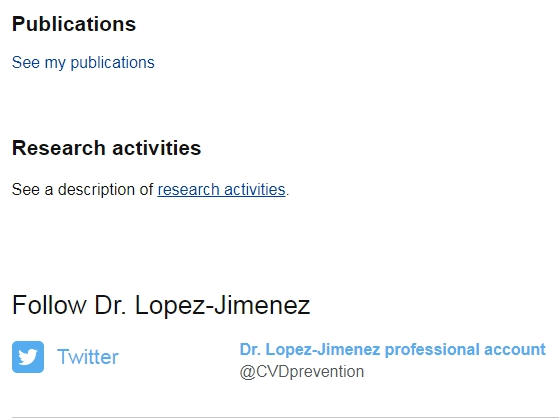Screen dimensions: 559x419
Task: Open Dr. Lopez-Jimenez professional account link
Action: (x=393, y=349)
